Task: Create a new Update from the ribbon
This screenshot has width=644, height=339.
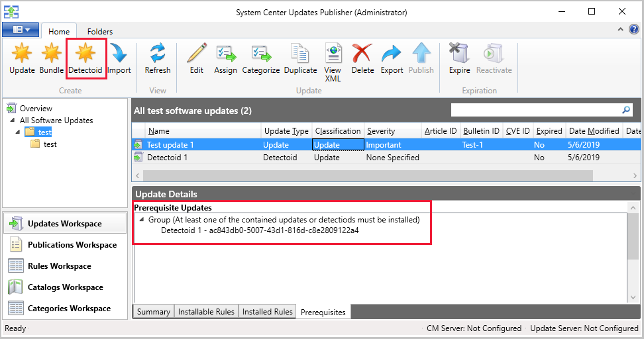Action: pyautogui.click(x=22, y=59)
